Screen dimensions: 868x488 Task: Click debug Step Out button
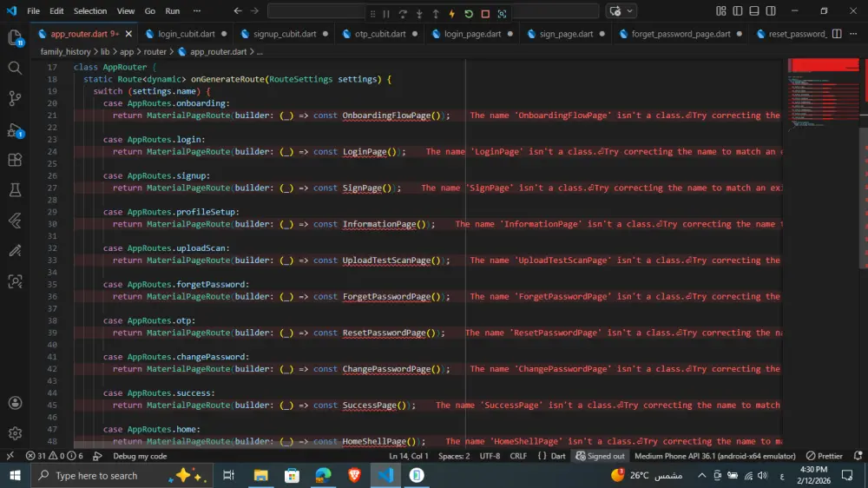(436, 13)
